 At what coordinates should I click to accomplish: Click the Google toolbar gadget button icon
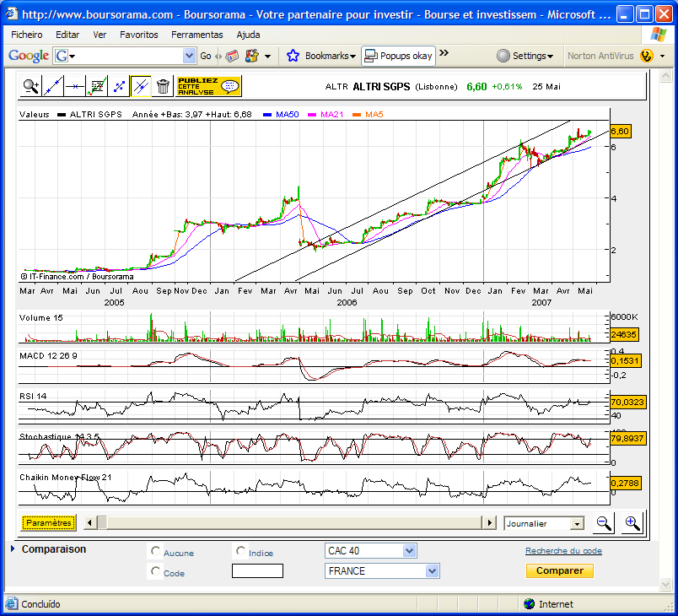tap(252, 56)
